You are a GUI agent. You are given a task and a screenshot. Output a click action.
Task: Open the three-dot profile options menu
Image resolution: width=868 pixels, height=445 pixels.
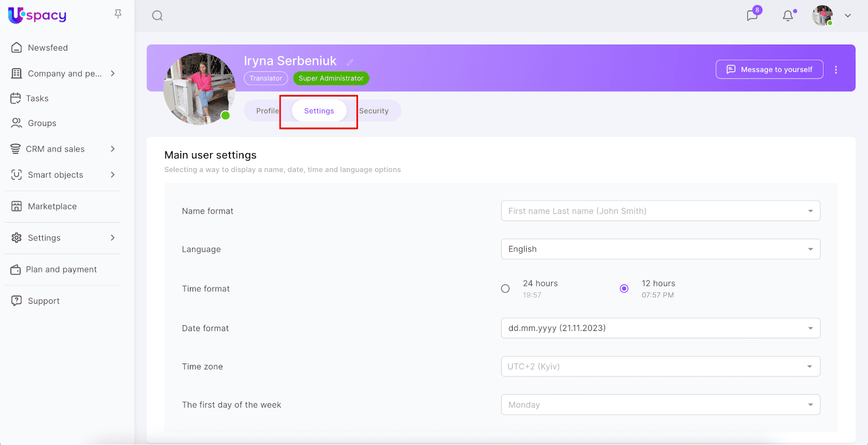click(836, 69)
